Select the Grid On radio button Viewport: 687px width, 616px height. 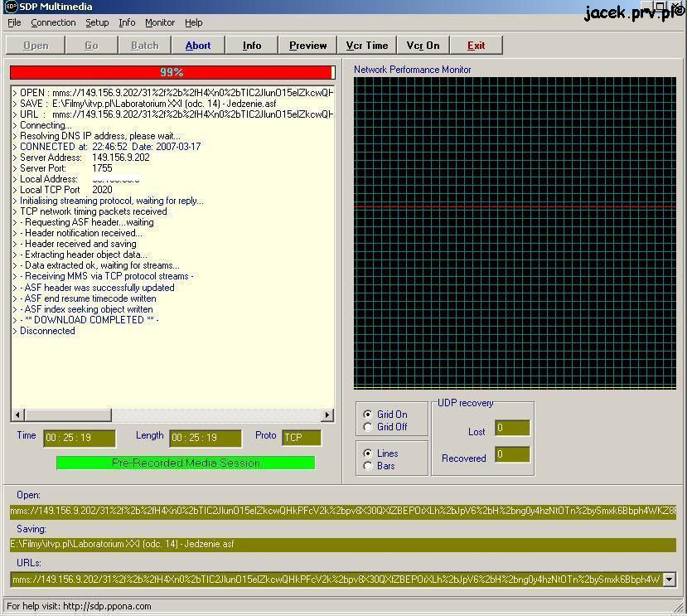[x=368, y=415]
